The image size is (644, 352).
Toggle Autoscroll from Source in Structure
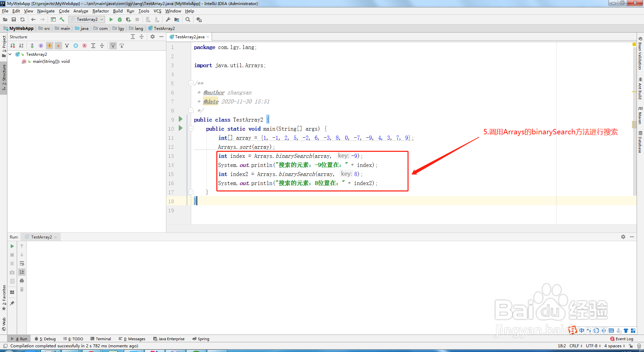122,46
